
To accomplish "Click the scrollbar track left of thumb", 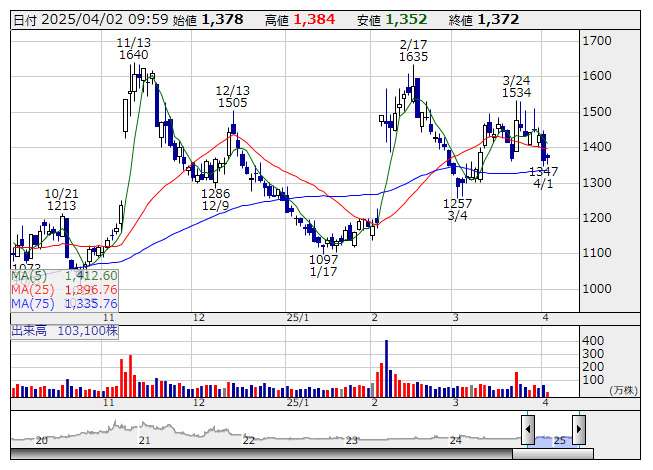I will click(261, 454).
